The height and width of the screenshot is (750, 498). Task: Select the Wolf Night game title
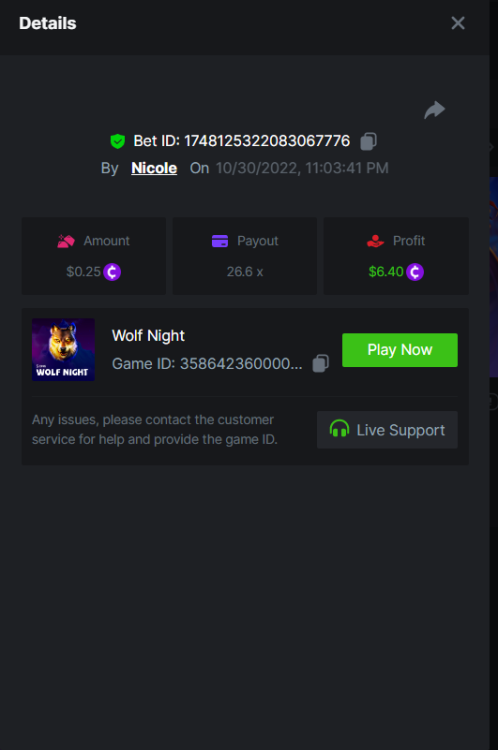[x=148, y=336]
